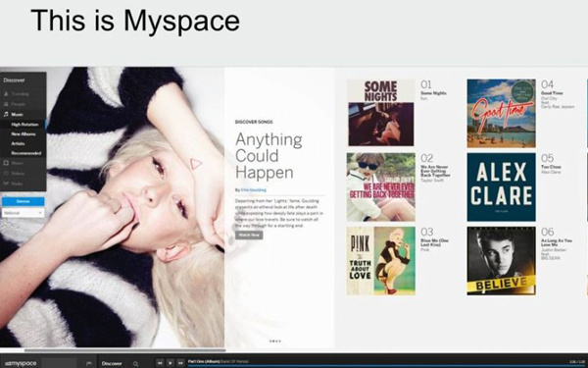Click the Too Close song title text
Screen dimensions: 588x368
[551, 167]
